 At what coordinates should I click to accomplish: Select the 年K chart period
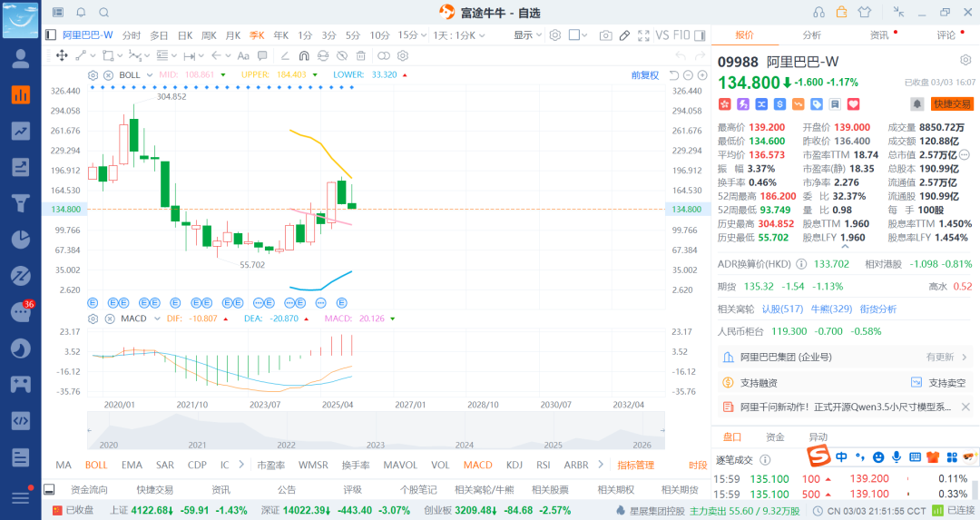click(x=280, y=35)
